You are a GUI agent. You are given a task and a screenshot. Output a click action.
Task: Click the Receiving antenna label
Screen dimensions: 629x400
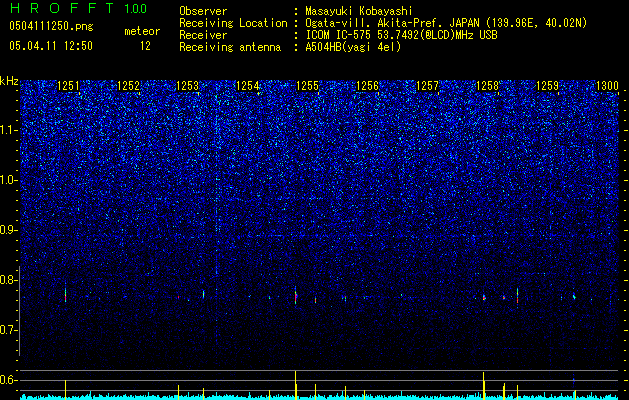(x=230, y=47)
